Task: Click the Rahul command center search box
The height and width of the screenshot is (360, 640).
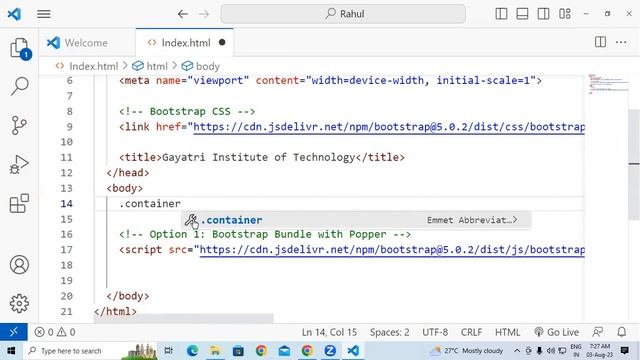Action: tap(343, 14)
